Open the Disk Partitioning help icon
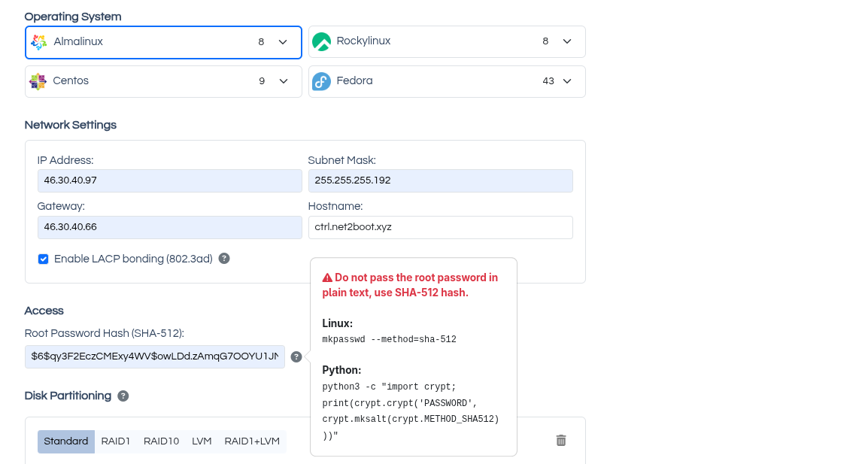This screenshot has width=868, height=464. (123, 396)
